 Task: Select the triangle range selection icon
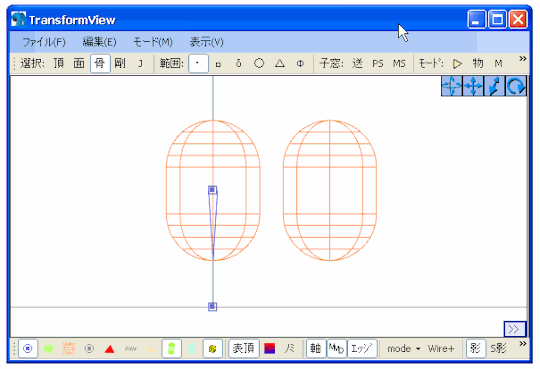pyautogui.click(x=280, y=63)
